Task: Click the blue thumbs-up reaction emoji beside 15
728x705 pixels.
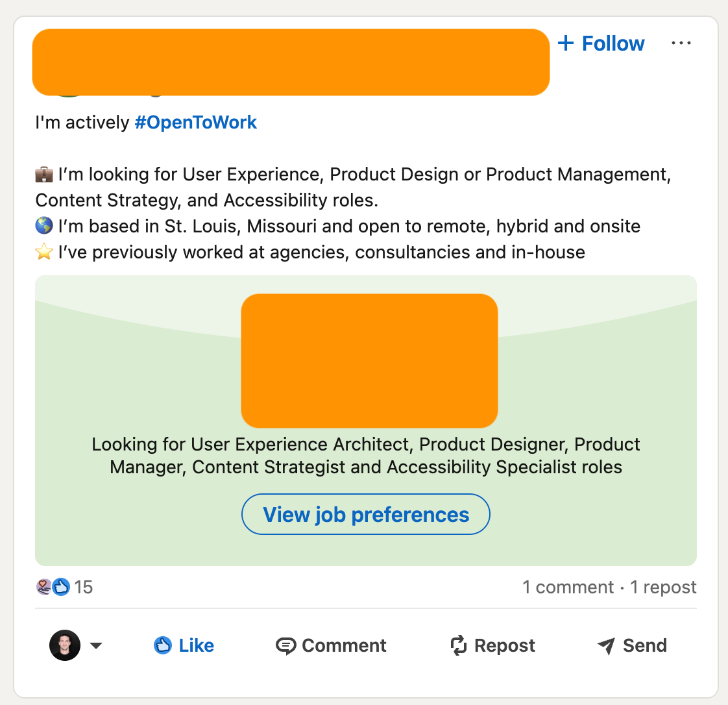Action: tap(61, 587)
